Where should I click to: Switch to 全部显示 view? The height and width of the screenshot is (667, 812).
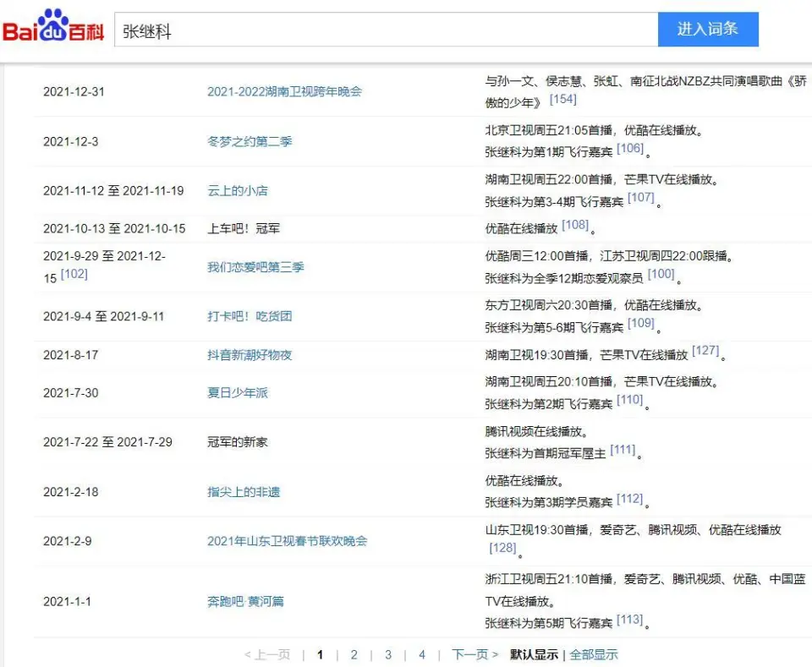[x=593, y=654]
